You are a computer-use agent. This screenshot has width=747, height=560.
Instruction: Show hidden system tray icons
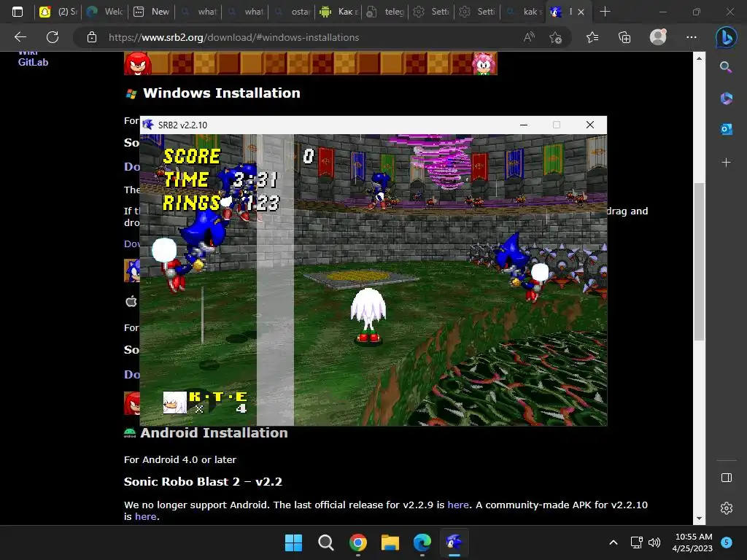[x=614, y=542]
